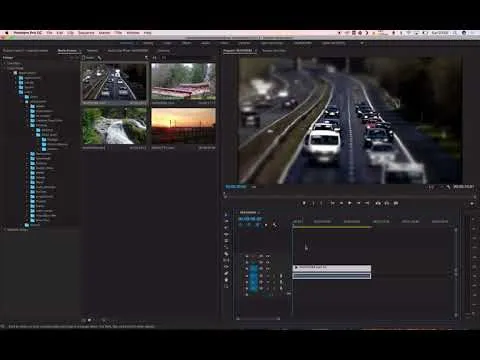This screenshot has width=480, height=360.
Task: Toggle the track lock on V2
Action: [x=247, y=263]
